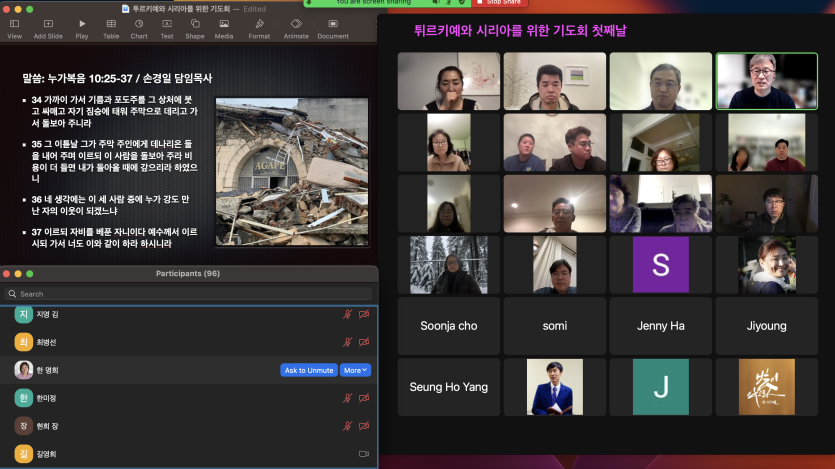Click the 한 avatar badge for 한미정
This screenshot has width=835, height=469.
[x=23, y=398]
